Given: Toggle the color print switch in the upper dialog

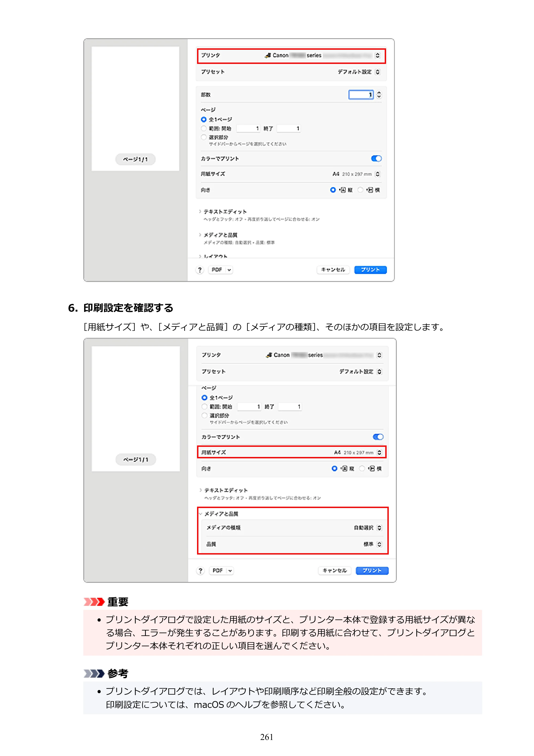Looking at the screenshot, I should (376, 159).
